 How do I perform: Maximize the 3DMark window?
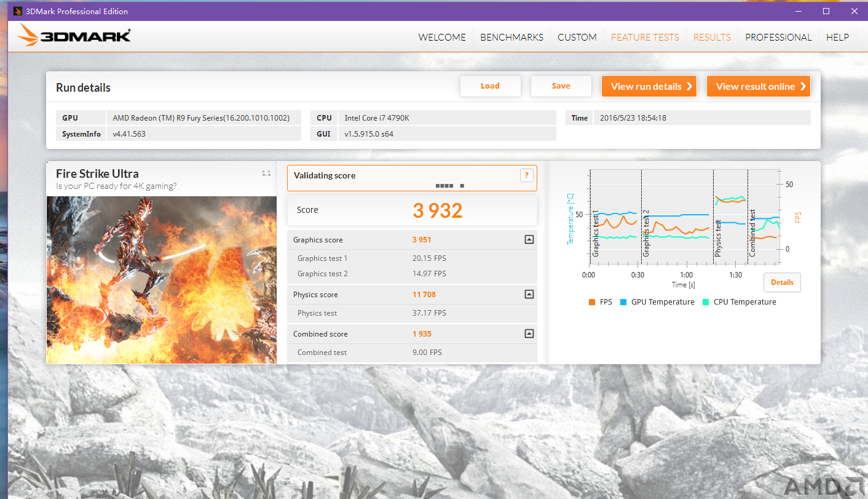pyautogui.click(x=826, y=11)
